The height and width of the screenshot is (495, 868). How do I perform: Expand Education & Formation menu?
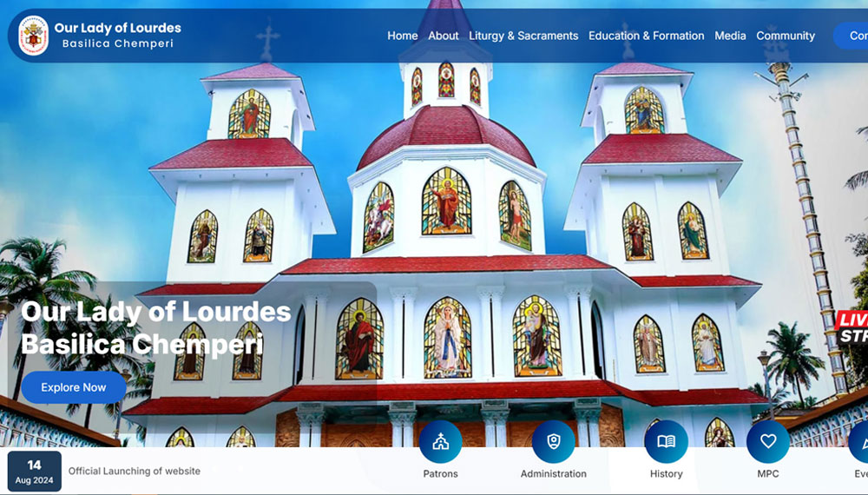coord(646,36)
